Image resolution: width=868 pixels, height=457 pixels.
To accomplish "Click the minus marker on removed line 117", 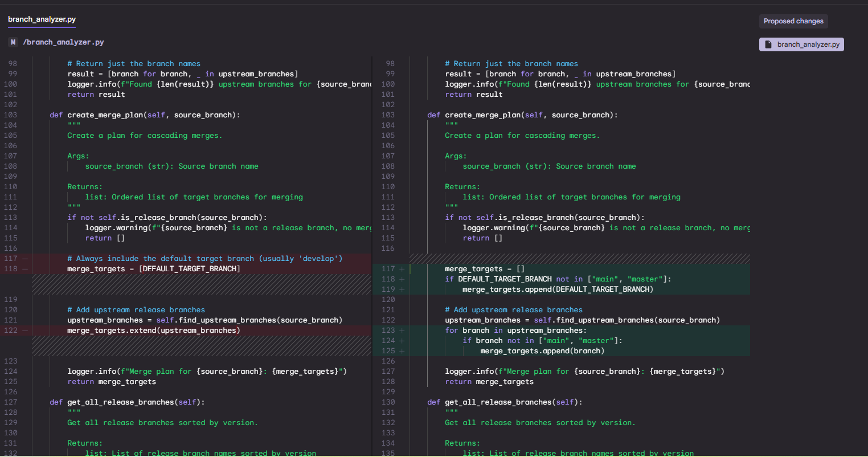I will click(25, 259).
